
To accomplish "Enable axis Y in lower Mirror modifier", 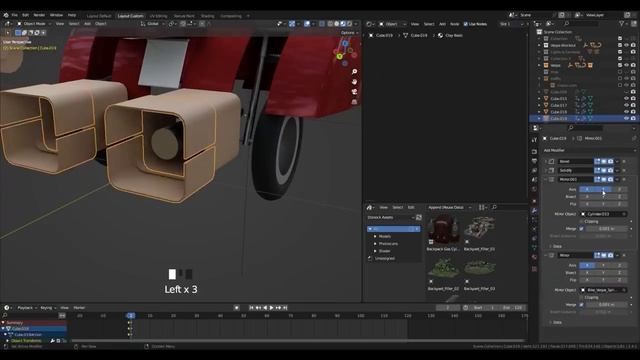I will (x=603, y=265).
